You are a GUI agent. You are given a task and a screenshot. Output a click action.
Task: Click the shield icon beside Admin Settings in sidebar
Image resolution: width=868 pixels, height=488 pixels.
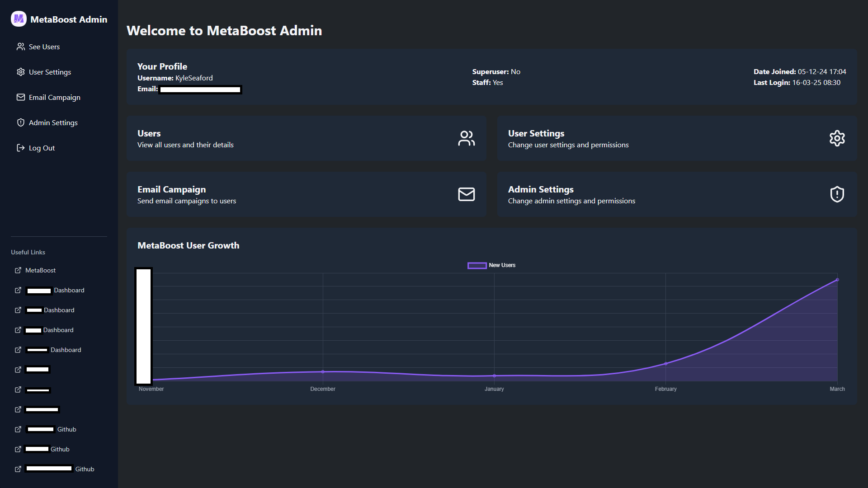pos(21,122)
